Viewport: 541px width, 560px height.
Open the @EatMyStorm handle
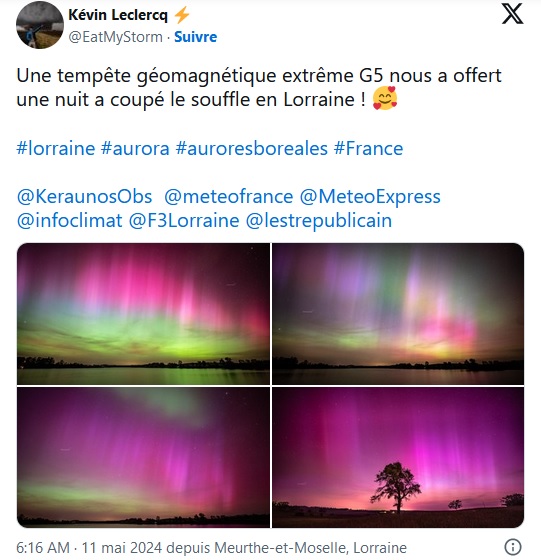[x=115, y=37]
